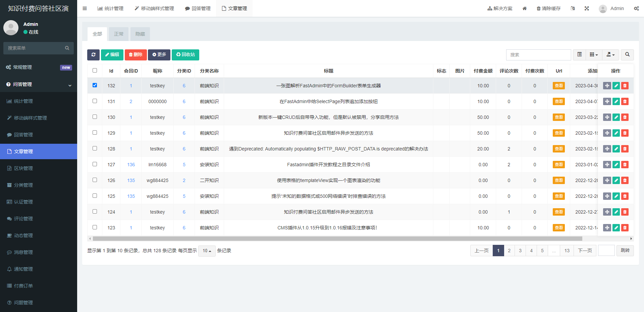Open the page size 10 dropdown
This screenshot has height=312, width=644.
point(207,251)
